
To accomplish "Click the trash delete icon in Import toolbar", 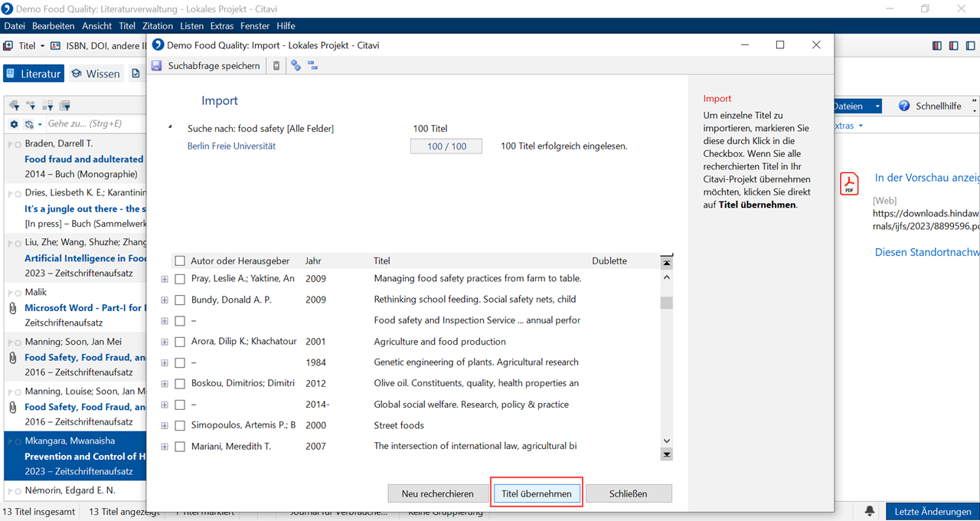I will point(276,66).
